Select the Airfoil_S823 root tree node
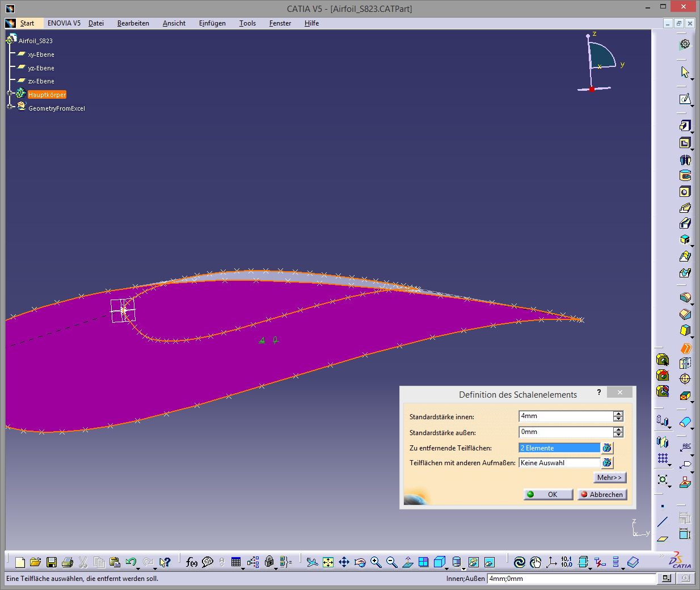The image size is (700, 590). (35, 41)
